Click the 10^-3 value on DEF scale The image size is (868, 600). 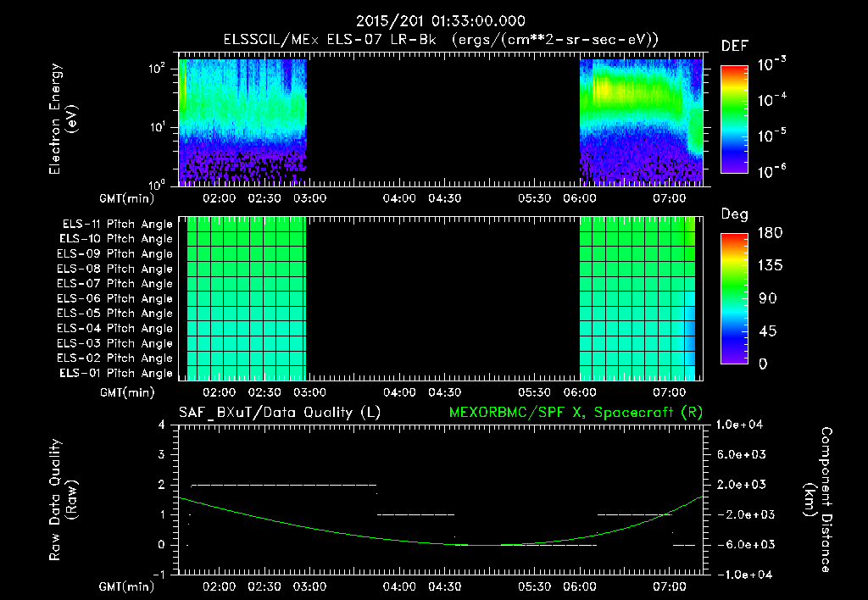click(x=771, y=64)
